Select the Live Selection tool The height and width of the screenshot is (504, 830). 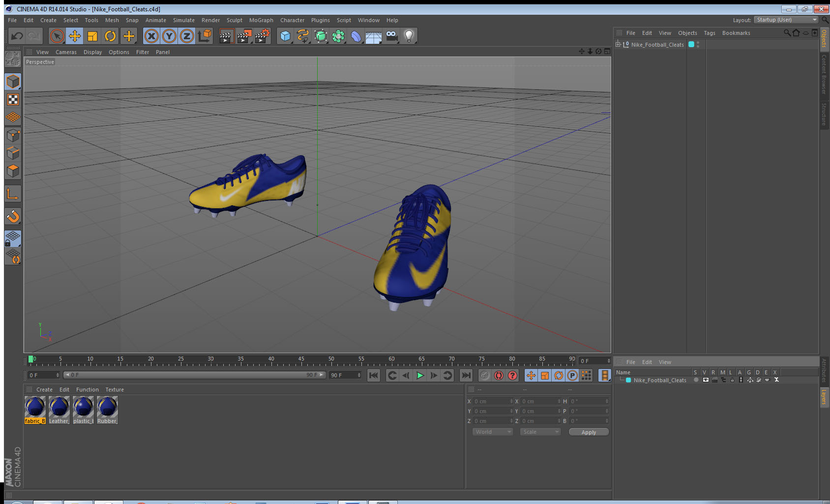pyautogui.click(x=57, y=36)
